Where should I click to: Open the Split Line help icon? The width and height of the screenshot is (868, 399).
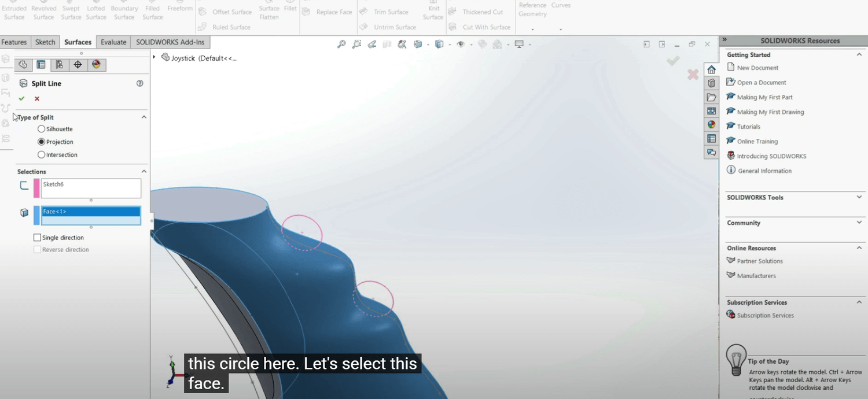139,83
